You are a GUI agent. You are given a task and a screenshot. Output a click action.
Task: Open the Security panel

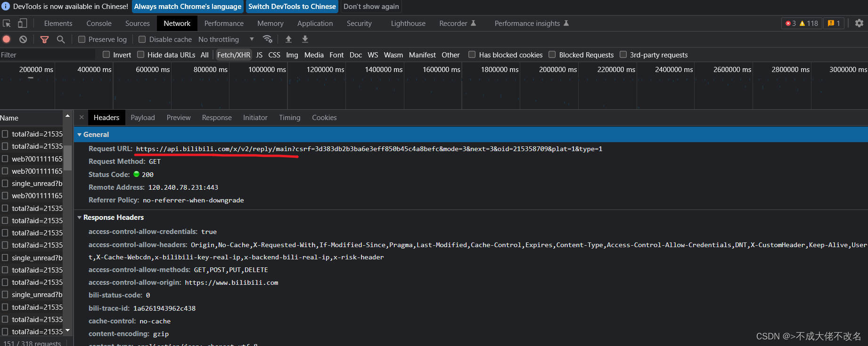(x=359, y=24)
